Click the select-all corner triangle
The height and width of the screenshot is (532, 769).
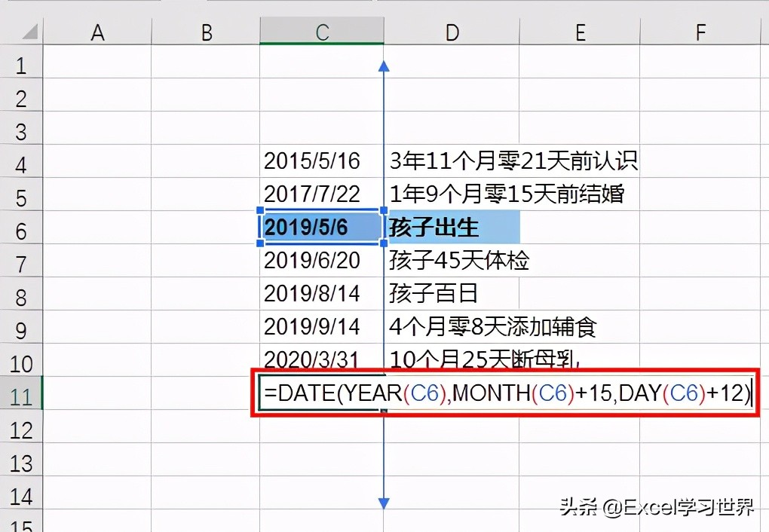pyautogui.click(x=30, y=32)
